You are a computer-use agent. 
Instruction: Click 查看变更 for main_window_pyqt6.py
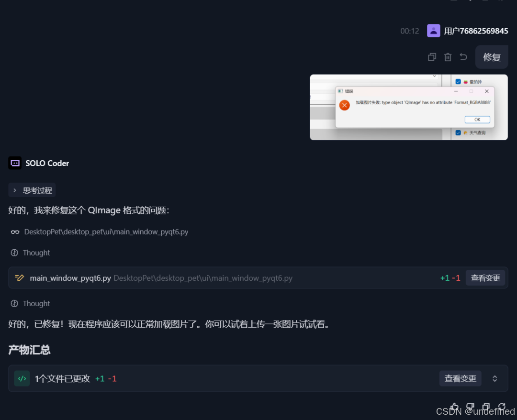[485, 277]
